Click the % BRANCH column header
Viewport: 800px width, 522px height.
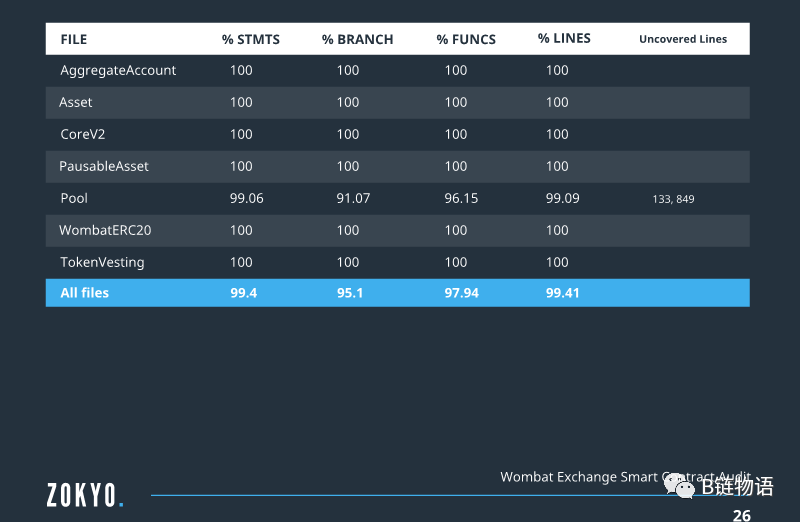pyautogui.click(x=358, y=39)
